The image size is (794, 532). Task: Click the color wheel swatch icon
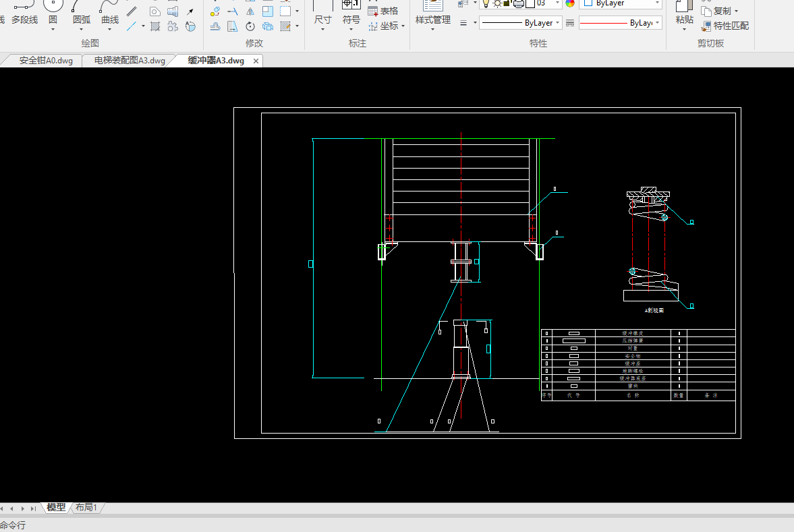pos(570,3)
